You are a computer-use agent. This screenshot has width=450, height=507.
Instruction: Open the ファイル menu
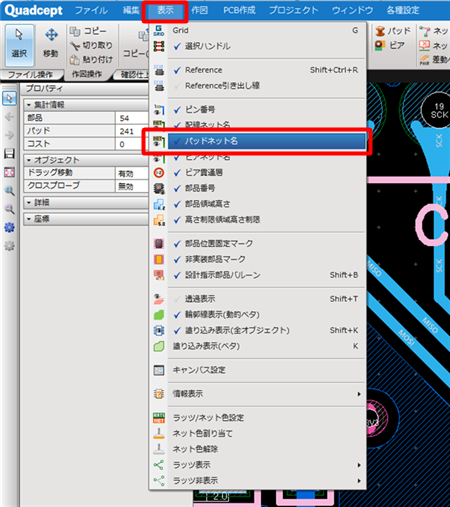tap(91, 10)
